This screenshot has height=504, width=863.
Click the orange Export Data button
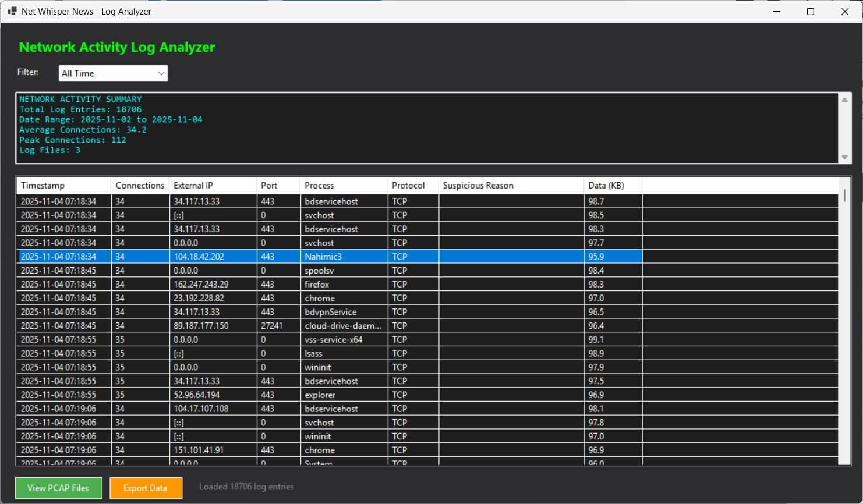146,488
